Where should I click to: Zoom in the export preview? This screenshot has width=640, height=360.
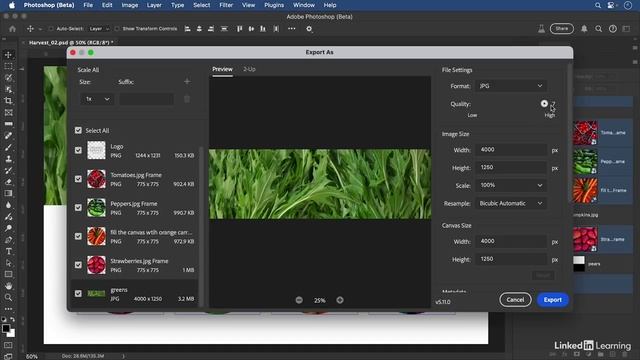click(340, 300)
